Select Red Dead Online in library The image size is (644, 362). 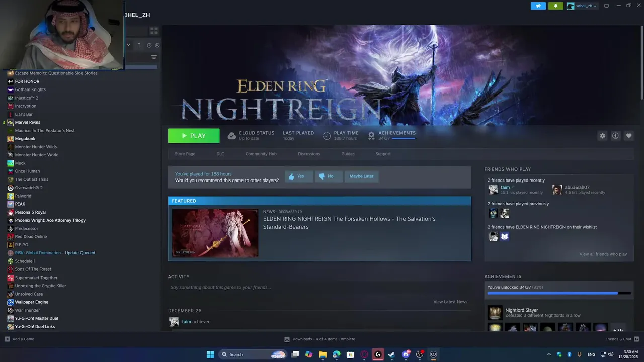(x=31, y=237)
